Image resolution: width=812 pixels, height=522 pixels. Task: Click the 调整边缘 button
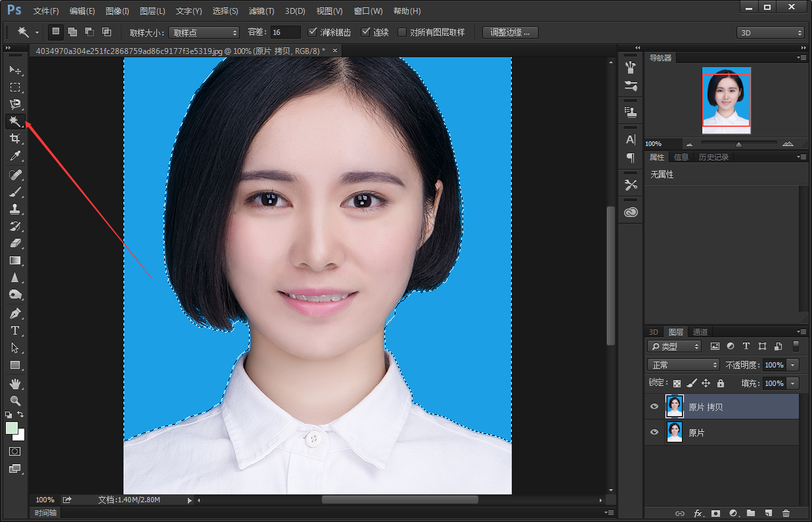(x=510, y=32)
